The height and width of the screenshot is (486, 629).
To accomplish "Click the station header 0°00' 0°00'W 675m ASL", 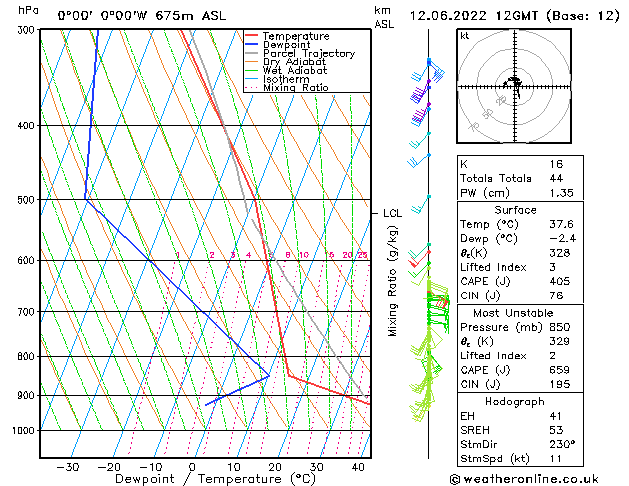I will click(x=142, y=16).
